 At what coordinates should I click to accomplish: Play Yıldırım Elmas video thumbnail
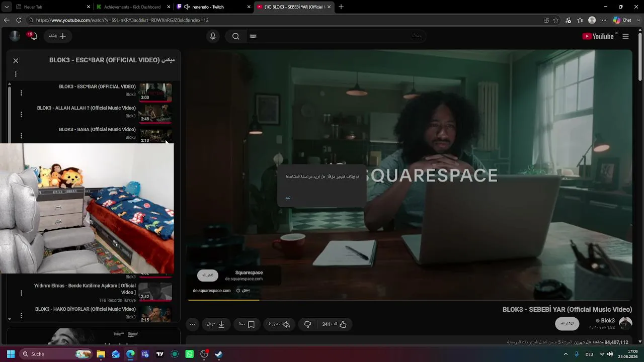coord(155,291)
